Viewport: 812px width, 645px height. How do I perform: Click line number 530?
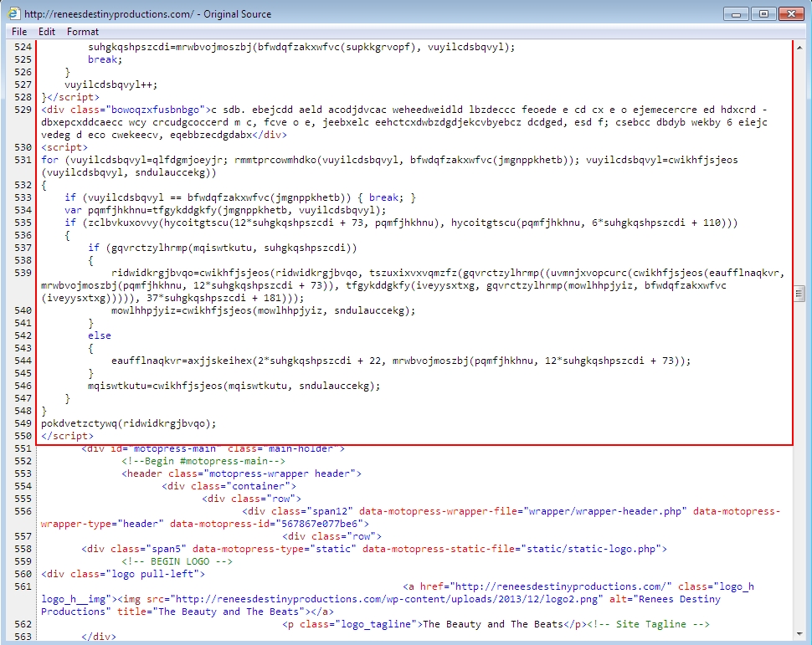point(23,147)
